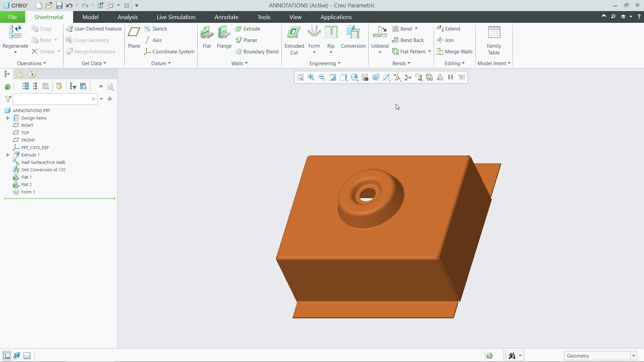Click the Unbend icon
Viewport: 644px width, 362px height.
380,32
